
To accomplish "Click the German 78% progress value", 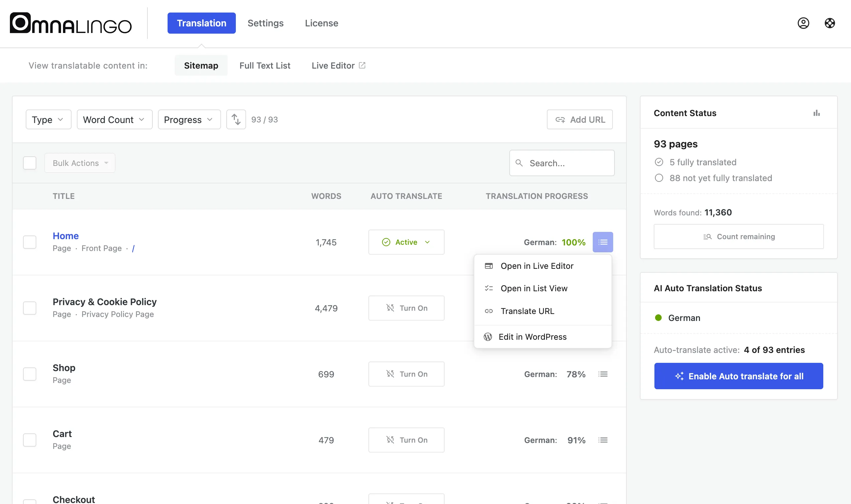I will (576, 374).
